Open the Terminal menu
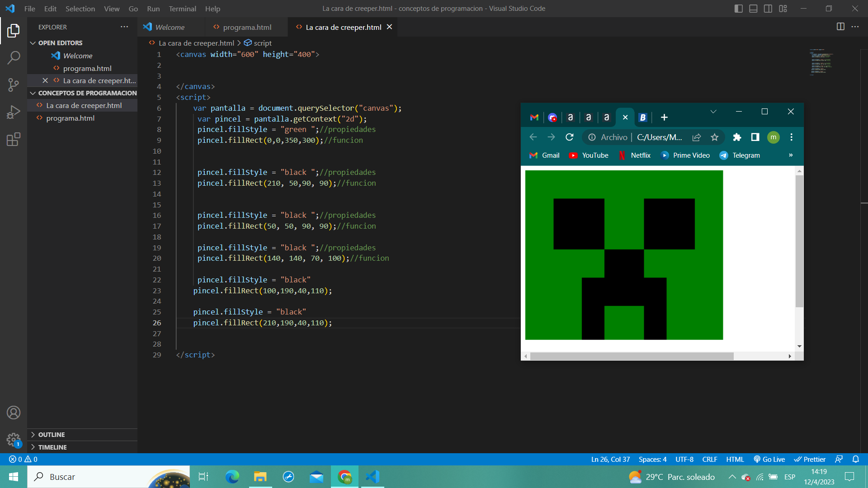Image resolution: width=868 pixels, height=488 pixels. pyautogui.click(x=182, y=9)
